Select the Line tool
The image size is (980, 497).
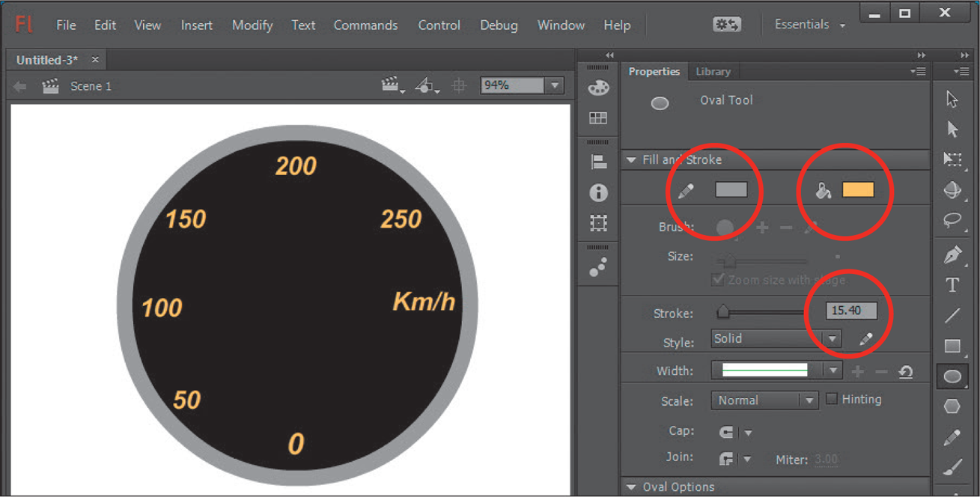952,315
